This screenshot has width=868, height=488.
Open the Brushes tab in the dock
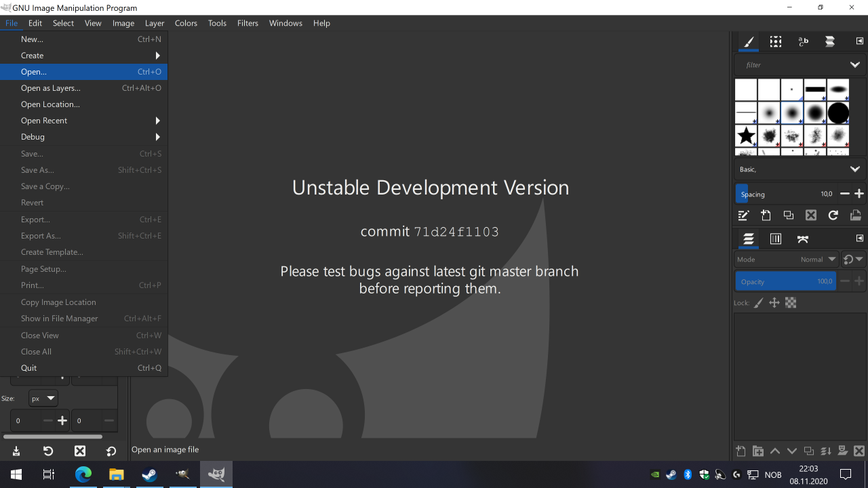[x=749, y=42]
